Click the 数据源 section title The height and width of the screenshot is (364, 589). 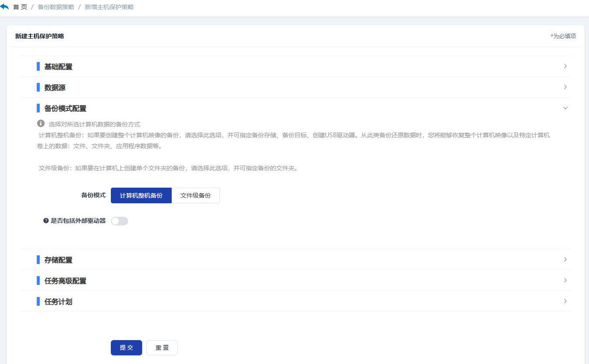coord(55,88)
